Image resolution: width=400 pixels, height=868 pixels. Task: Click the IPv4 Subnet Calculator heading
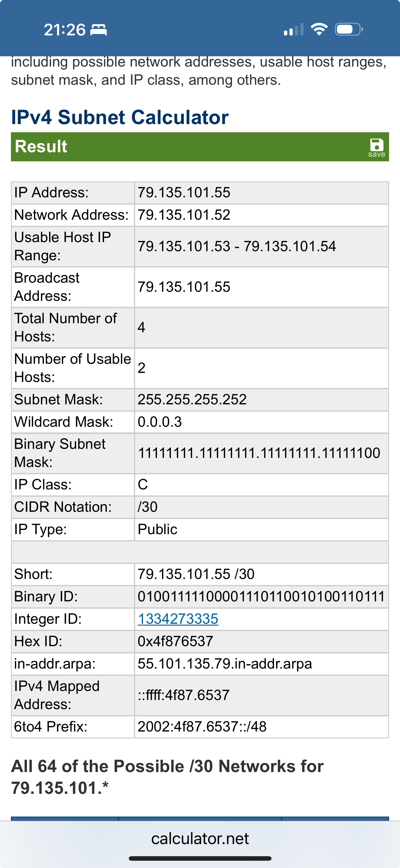120,117
